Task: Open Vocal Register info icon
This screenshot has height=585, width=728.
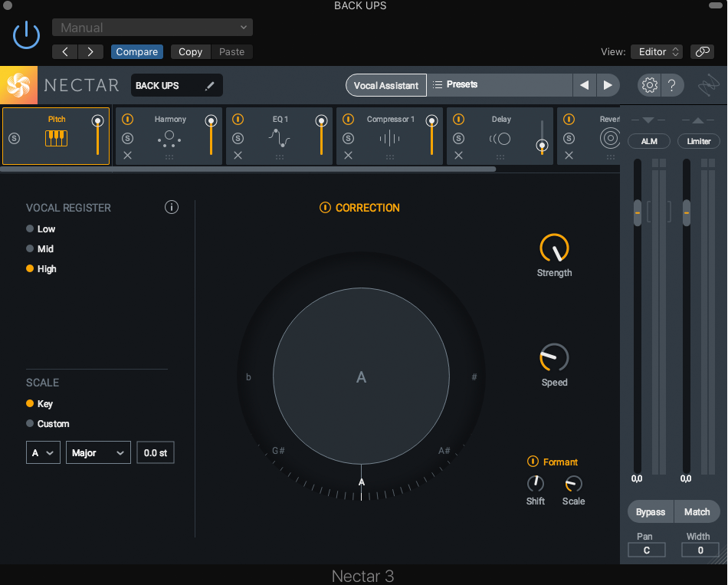Action: (172, 207)
